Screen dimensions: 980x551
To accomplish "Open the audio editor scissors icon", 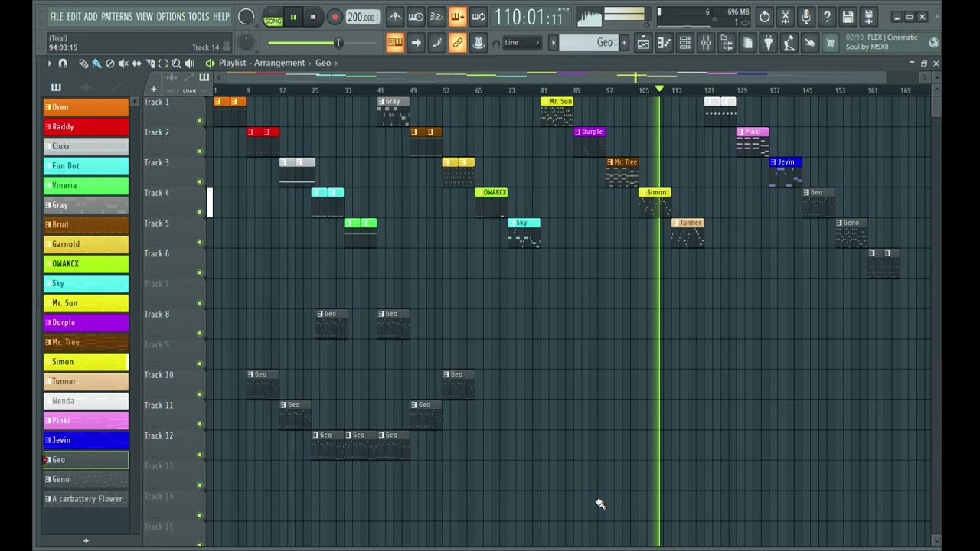I will (x=785, y=17).
